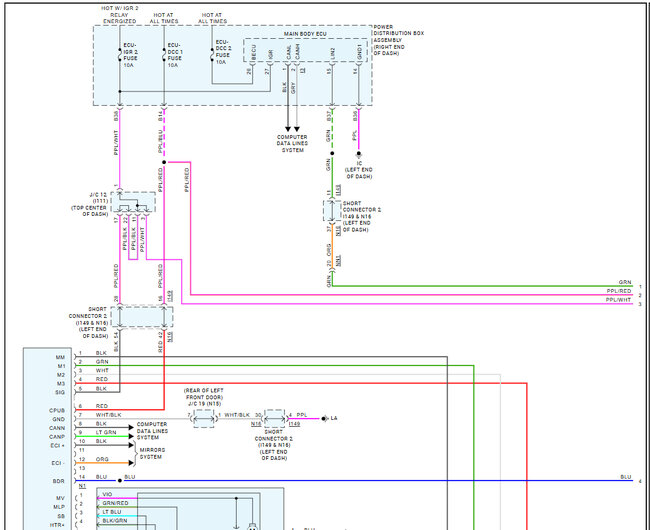Click the LT BLU wire label
This screenshot has height=530, width=650.
[x=112, y=512]
